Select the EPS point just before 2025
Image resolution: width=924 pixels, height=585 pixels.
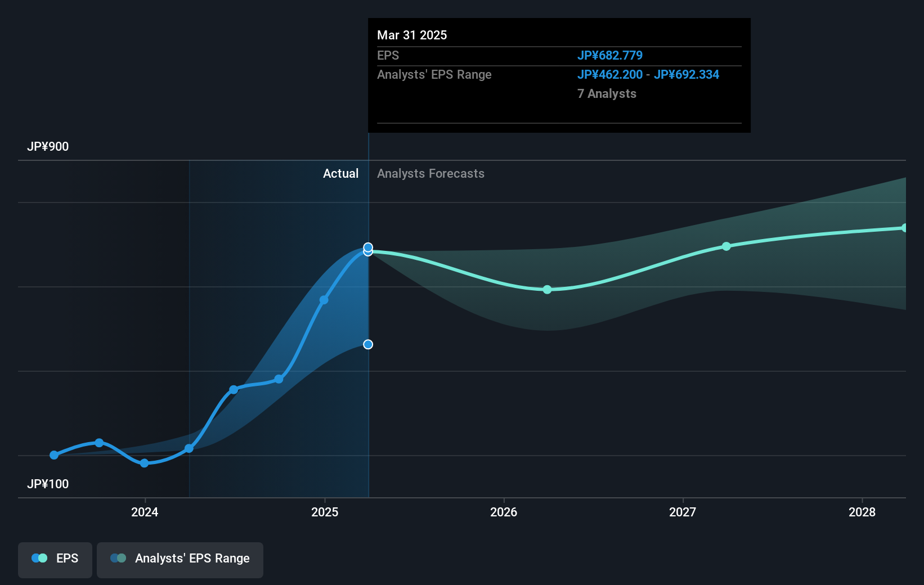324,300
